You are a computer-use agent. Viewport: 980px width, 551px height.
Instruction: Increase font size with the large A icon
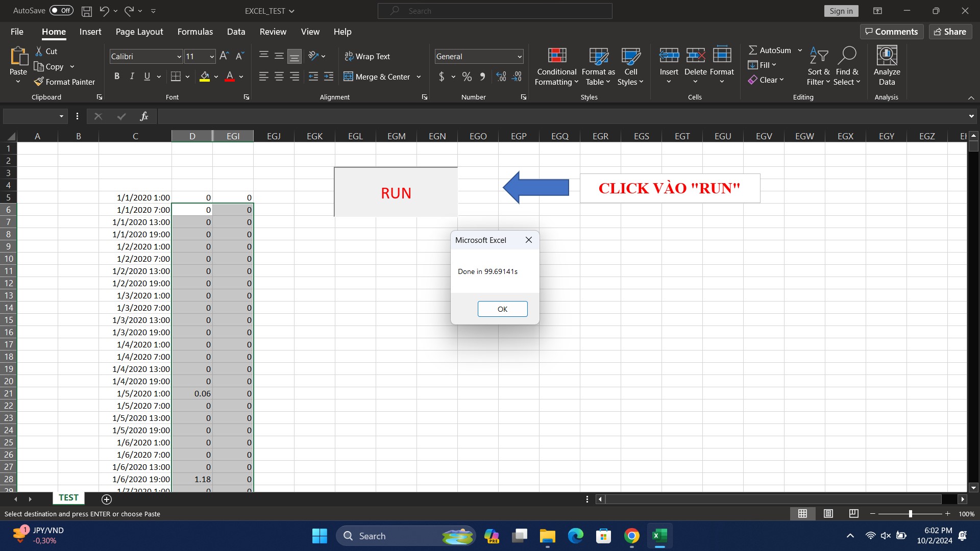click(x=224, y=56)
